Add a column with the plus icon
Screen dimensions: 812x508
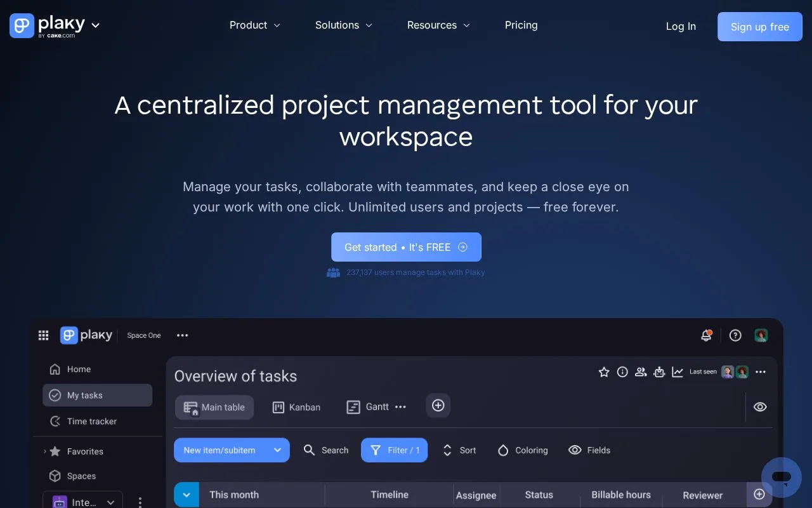tap(759, 494)
